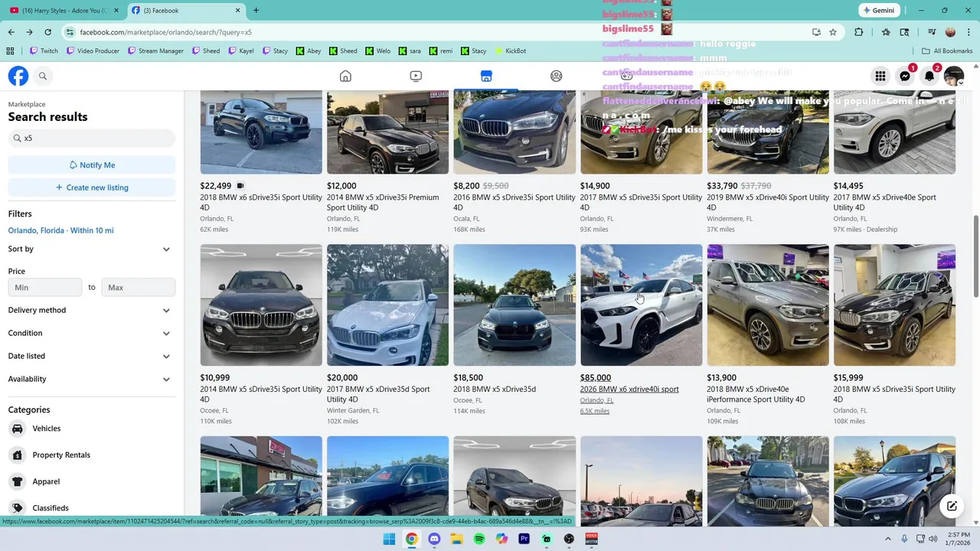Image resolution: width=980 pixels, height=551 pixels.
Task: Bookmark this page with star icon
Action: pyautogui.click(x=833, y=32)
